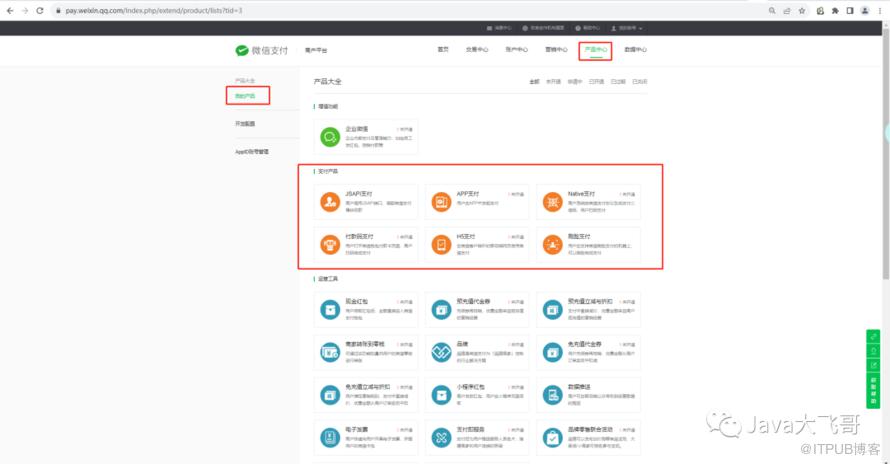Click the H5支付 phone icon
This screenshot has height=464, width=890.
441,244
